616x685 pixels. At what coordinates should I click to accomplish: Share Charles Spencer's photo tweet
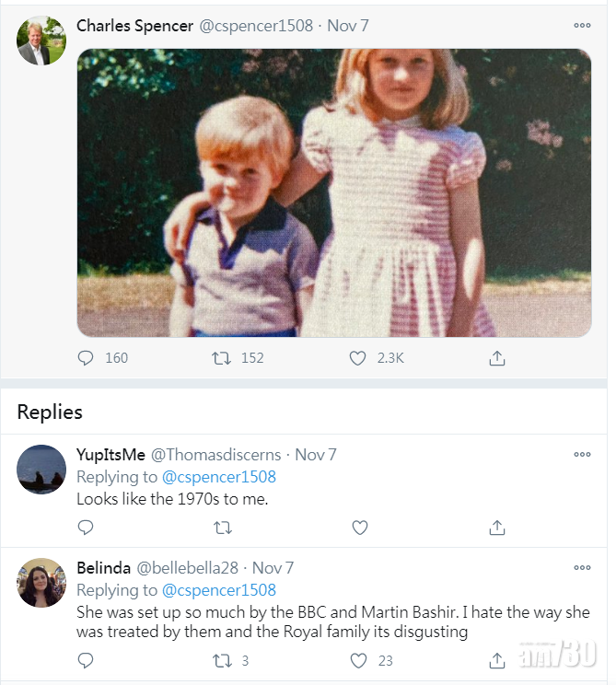[497, 358]
